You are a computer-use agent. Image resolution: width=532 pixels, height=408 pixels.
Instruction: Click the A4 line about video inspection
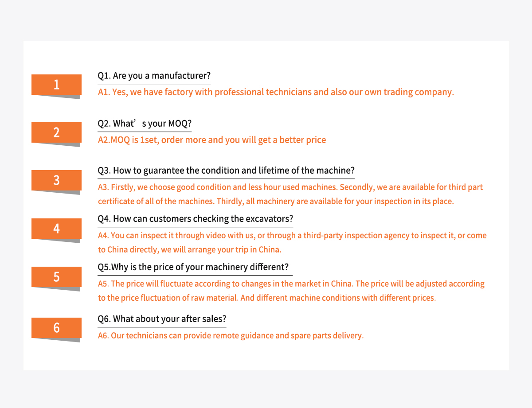click(292, 236)
